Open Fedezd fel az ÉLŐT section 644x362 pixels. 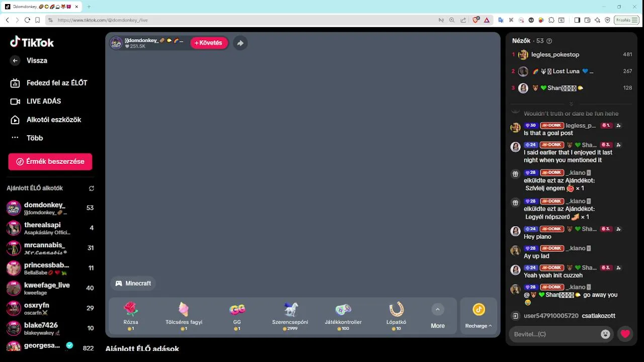pos(49,83)
